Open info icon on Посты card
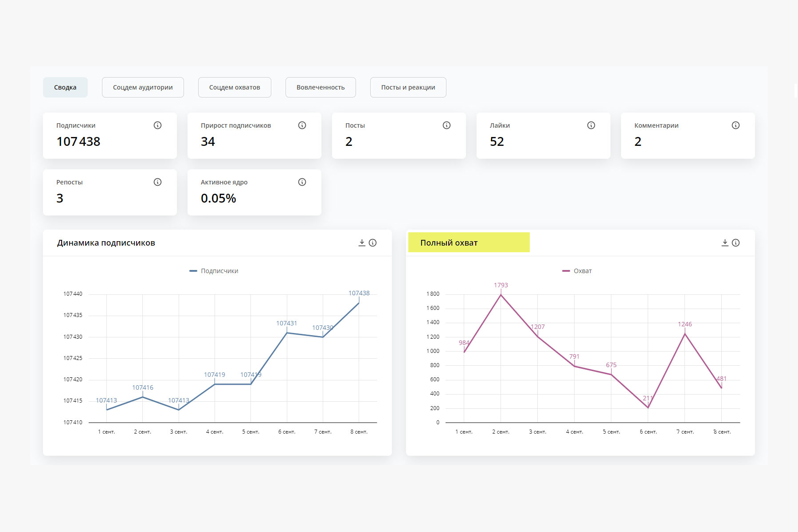 (x=446, y=125)
